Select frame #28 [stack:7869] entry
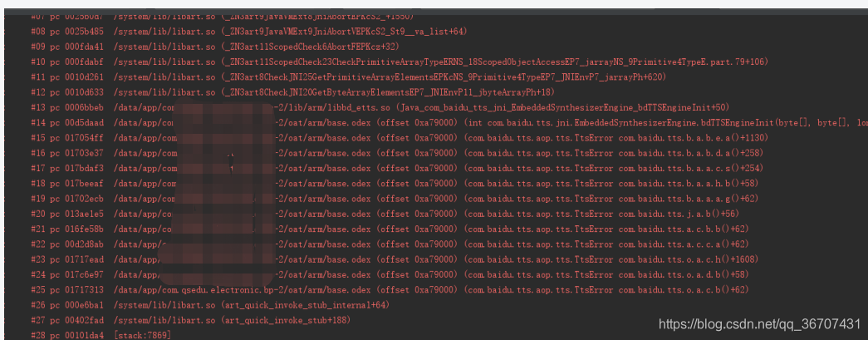The height and width of the screenshot is (340, 868). [101, 336]
